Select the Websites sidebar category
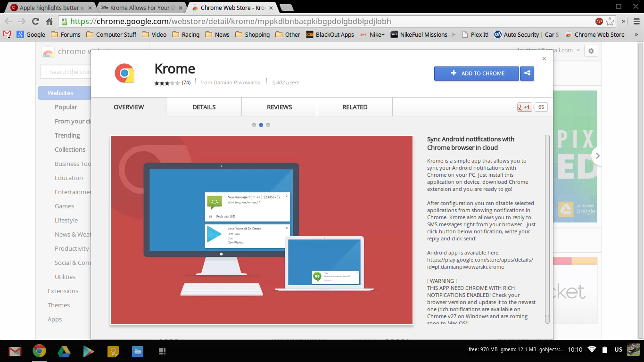The width and height of the screenshot is (644, 362). (x=65, y=93)
